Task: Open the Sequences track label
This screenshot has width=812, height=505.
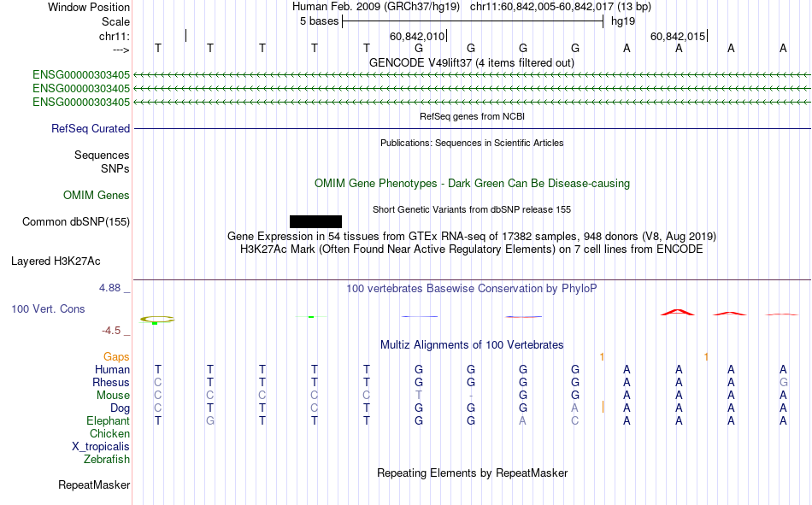Action: [102, 155]
